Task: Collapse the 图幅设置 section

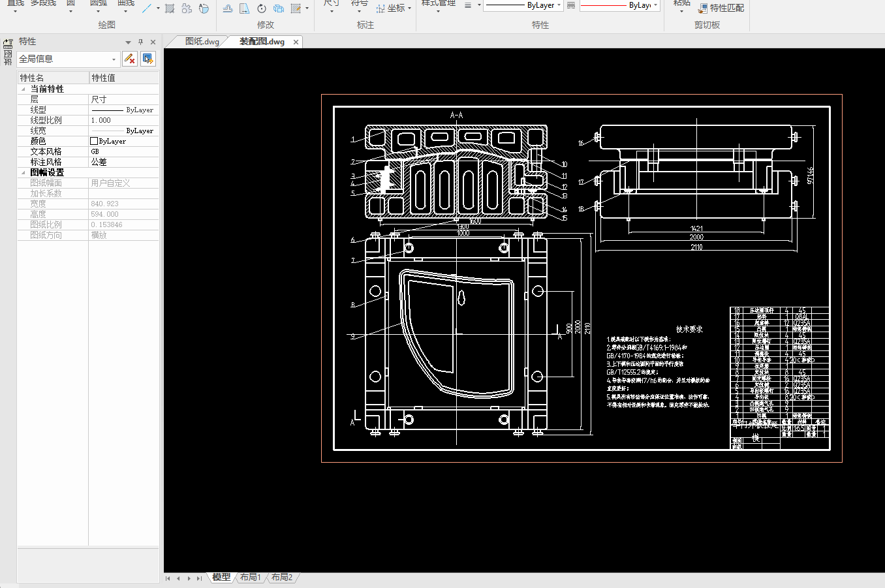Action: tap(24, 172)
